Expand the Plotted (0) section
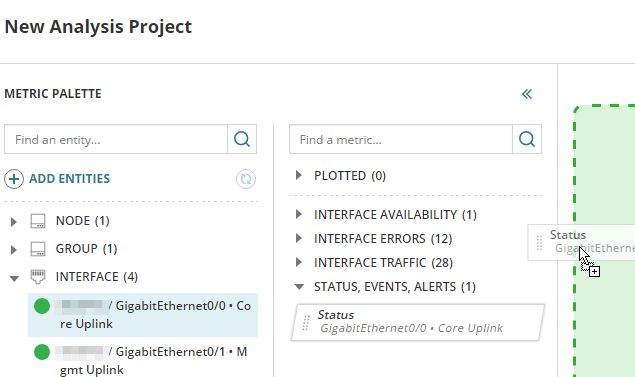635x377 pixels. 299,175
